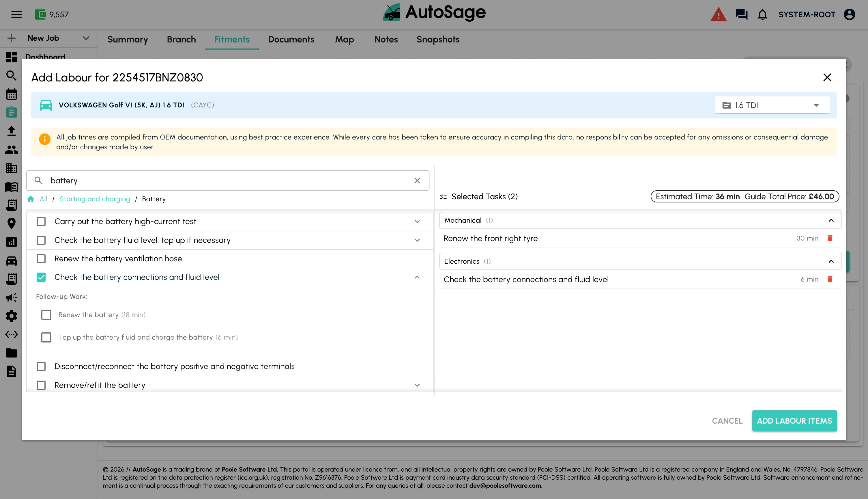Expand 'Check the battery fluid level' row details
868x499 pixels.
pos(417,240)
